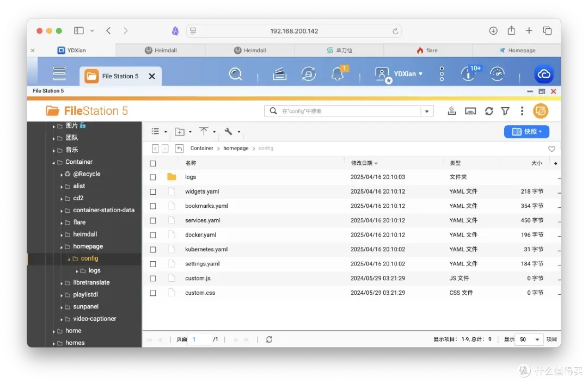Open the items-per-page 50 dropdown
588x383 pixels.
coord(529,339)
